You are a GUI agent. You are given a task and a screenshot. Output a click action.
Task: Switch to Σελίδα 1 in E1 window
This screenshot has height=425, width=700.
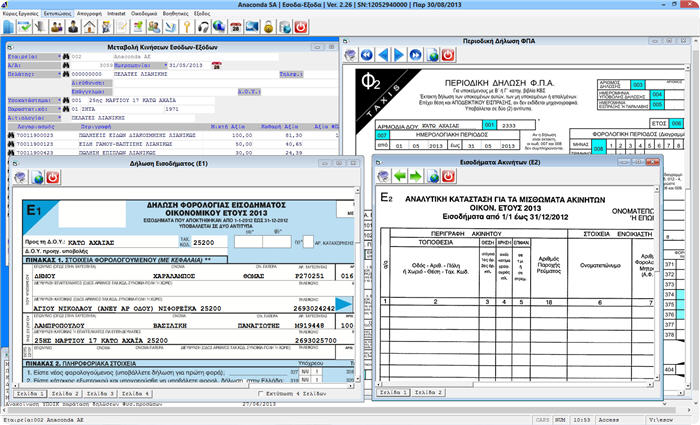(x=30, y=394)
